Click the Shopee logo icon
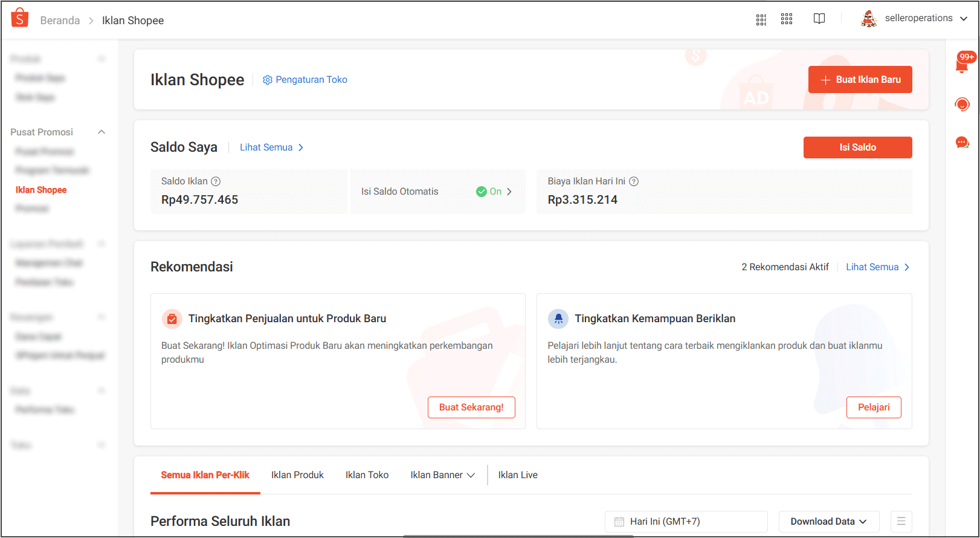 (x=20, y=18)
